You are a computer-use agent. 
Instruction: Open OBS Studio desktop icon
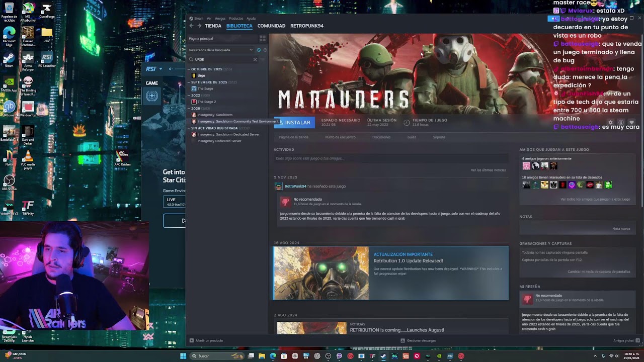(x=9, y=182)
